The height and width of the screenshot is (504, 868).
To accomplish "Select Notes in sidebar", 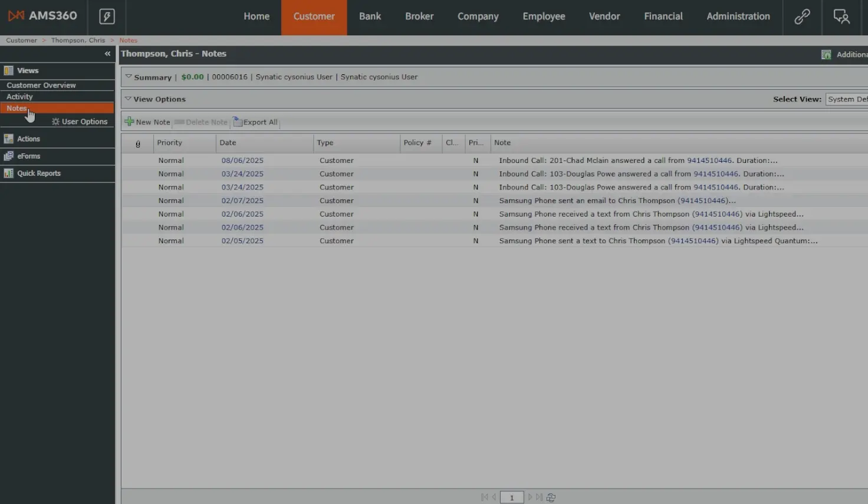I will tap(57, 108).
